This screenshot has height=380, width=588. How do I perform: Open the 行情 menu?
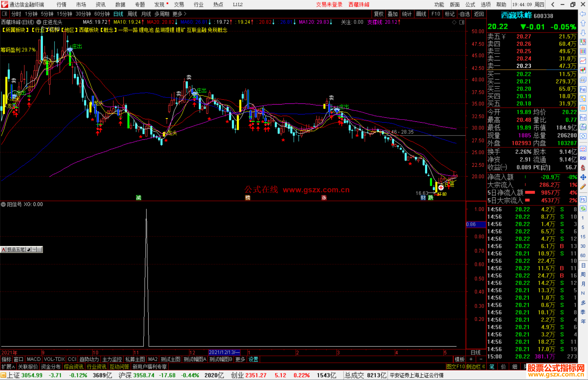pyautogui.click(x=62, y=5)
